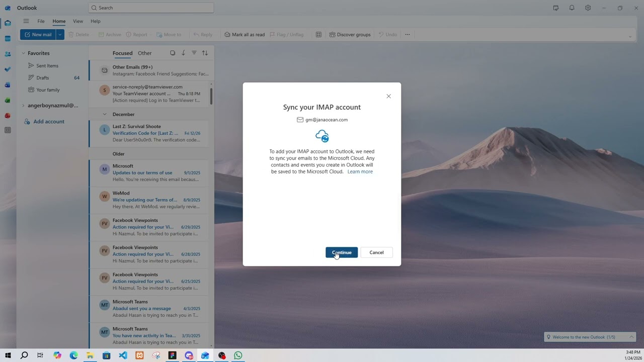Screen dimensions: 644x362
Task: Click the select-all messages icon
Action: [173, 53]
